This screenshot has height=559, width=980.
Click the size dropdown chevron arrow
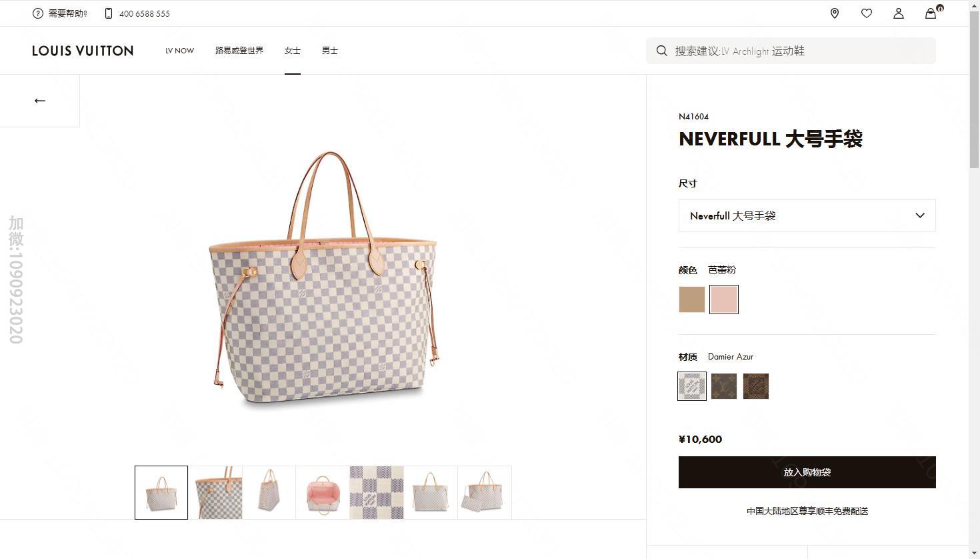920,215
